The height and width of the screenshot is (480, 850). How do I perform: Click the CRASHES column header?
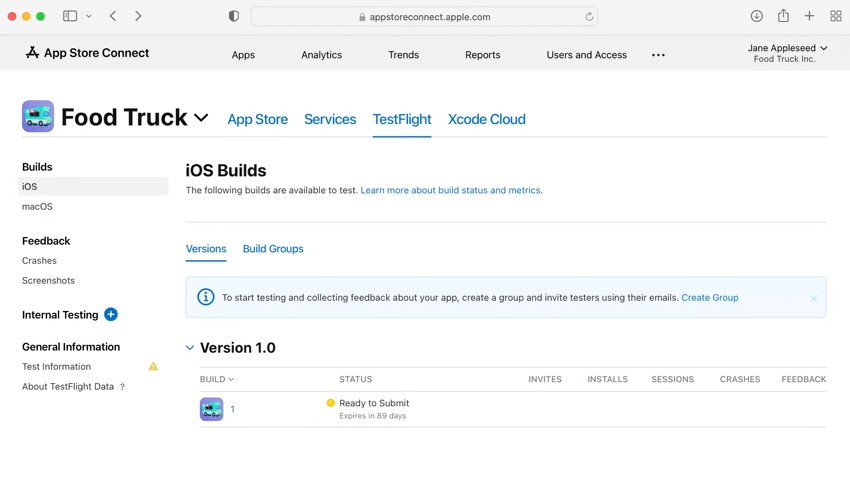click(740, 379)
